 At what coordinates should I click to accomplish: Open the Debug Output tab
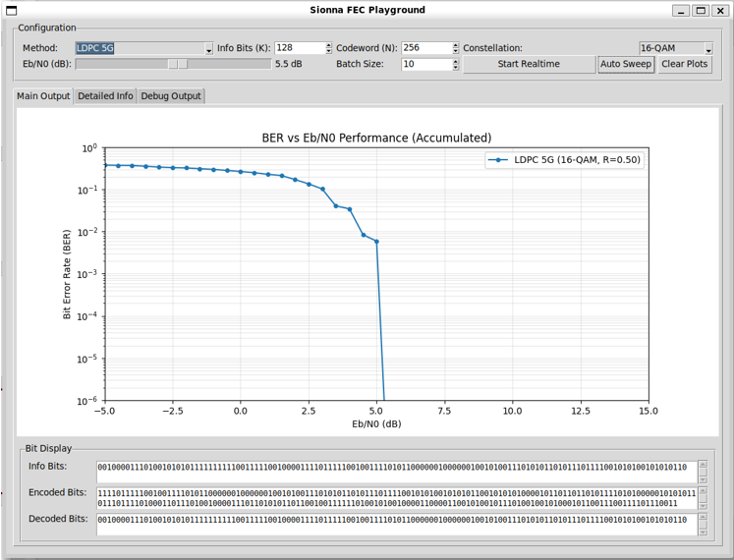click(x=171, y=96)
